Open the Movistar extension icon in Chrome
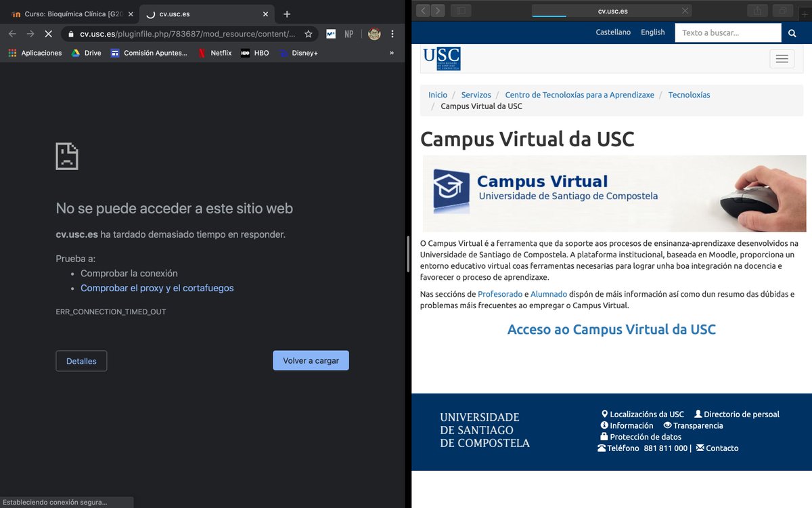 (331, 34)
